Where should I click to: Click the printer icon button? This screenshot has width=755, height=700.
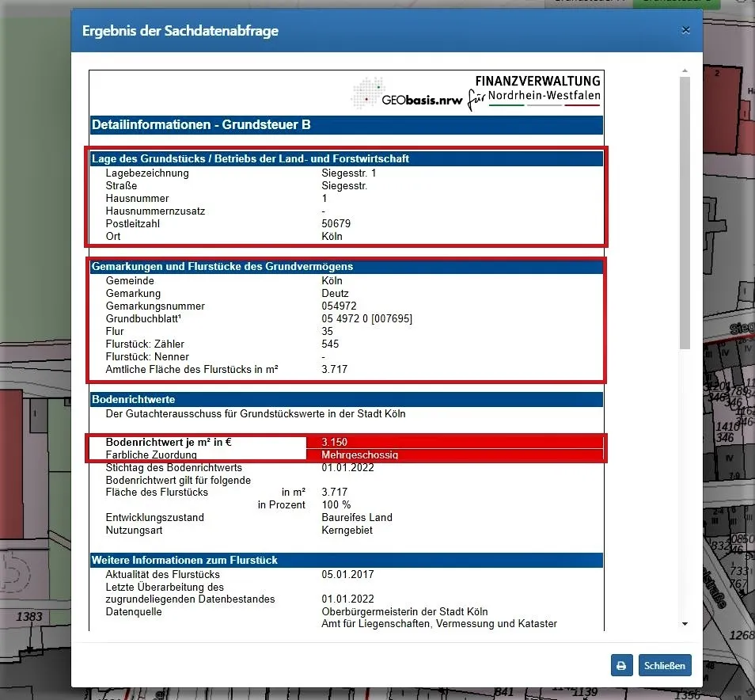click(621, 665)
